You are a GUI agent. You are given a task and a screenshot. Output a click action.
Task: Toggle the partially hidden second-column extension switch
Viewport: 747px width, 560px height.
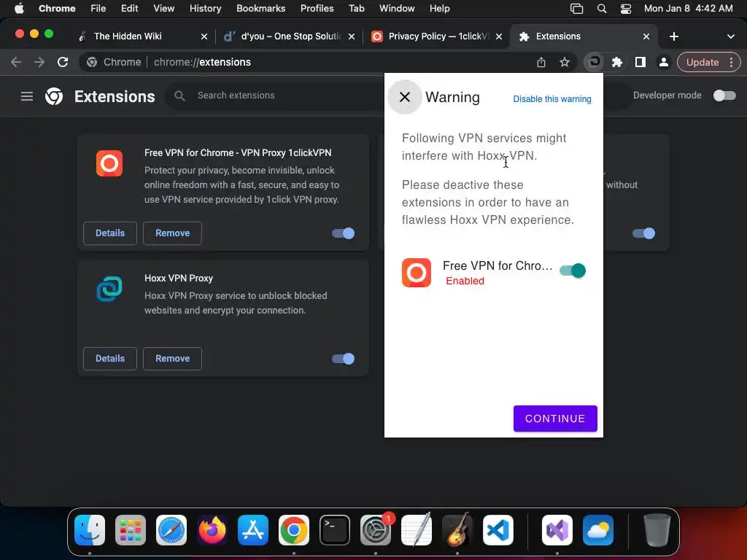[x=643, y=233]
